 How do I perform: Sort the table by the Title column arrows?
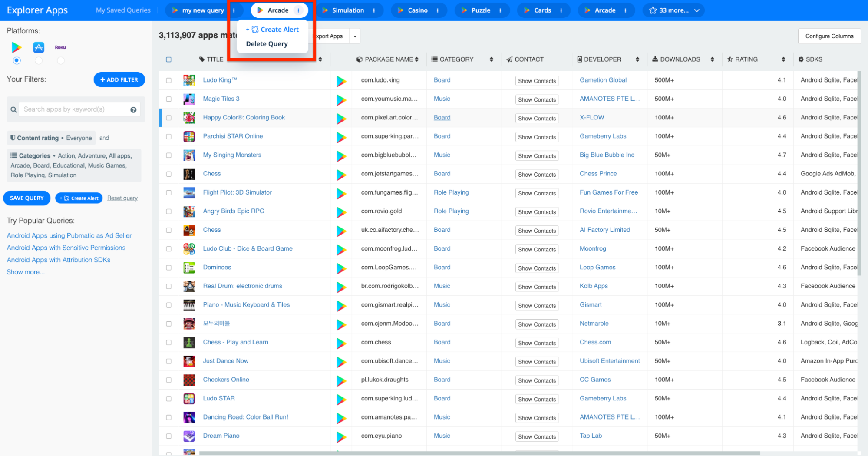pos(320,59)
